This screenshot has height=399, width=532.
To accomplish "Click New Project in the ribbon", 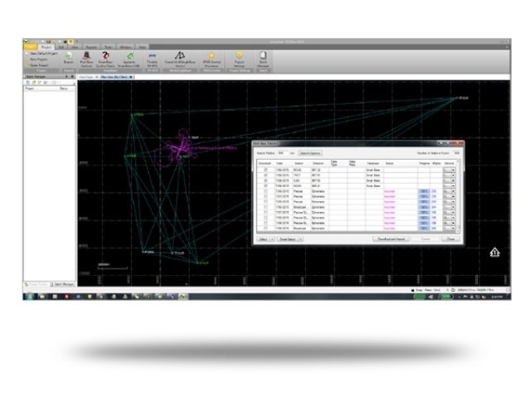I will [x=37, y=59].
